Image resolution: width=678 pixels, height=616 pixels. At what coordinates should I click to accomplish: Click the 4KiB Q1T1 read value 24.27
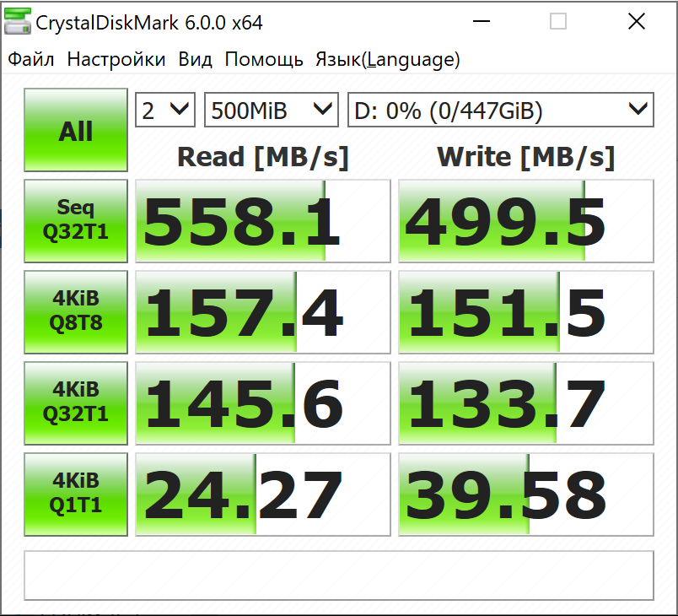(x=263, y=494)
